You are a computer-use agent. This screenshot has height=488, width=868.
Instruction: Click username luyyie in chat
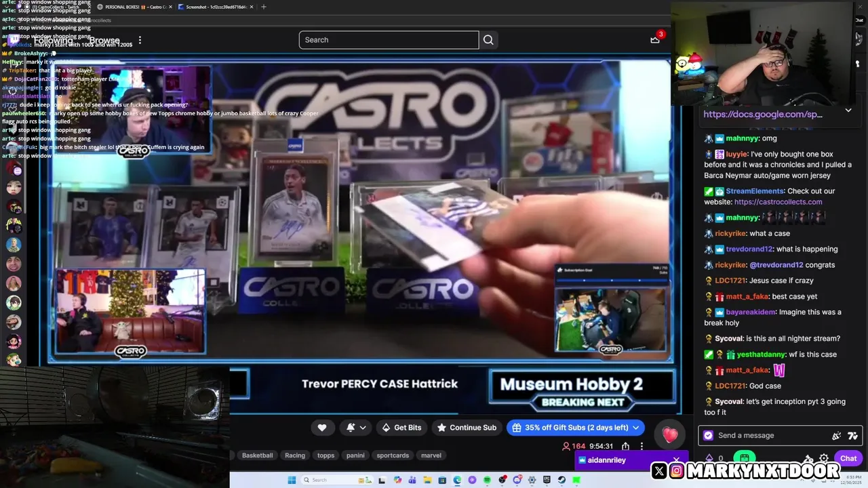click(736, 155)
